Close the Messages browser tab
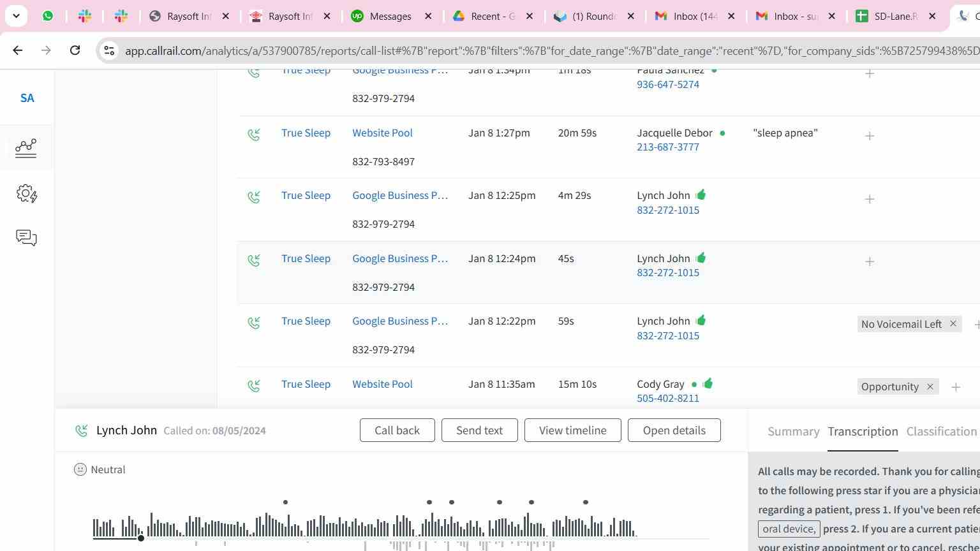This screenshot has height=551, width=980. point(429,16)
